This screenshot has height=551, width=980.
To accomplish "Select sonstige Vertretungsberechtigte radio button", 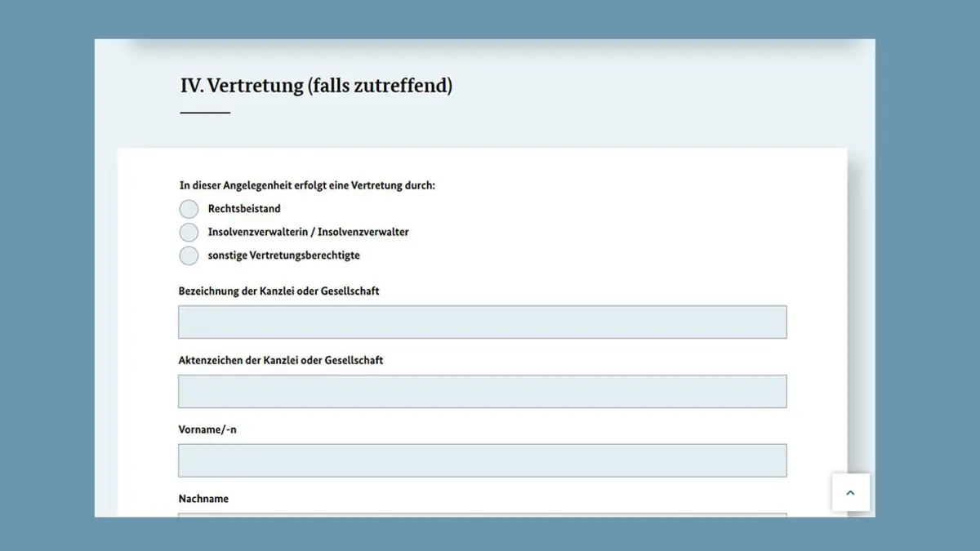I will click(189, 256).
